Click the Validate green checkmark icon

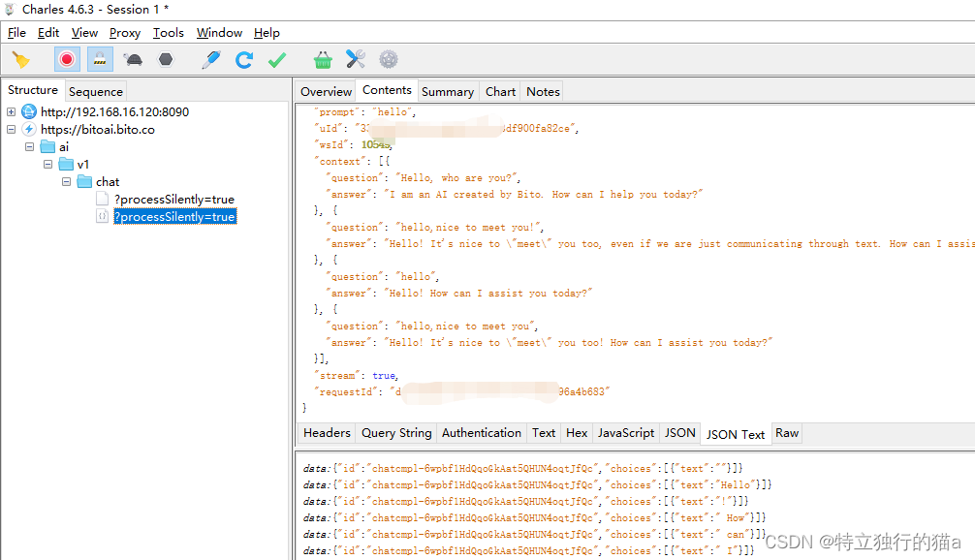(277, 60)
